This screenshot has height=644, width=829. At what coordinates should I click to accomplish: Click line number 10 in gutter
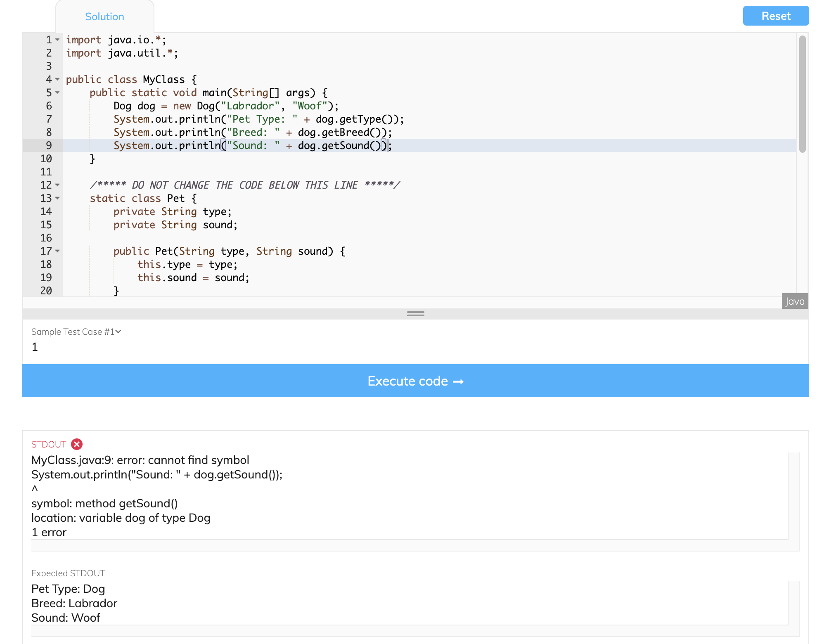pyautogui.click(x=46, y=159)
